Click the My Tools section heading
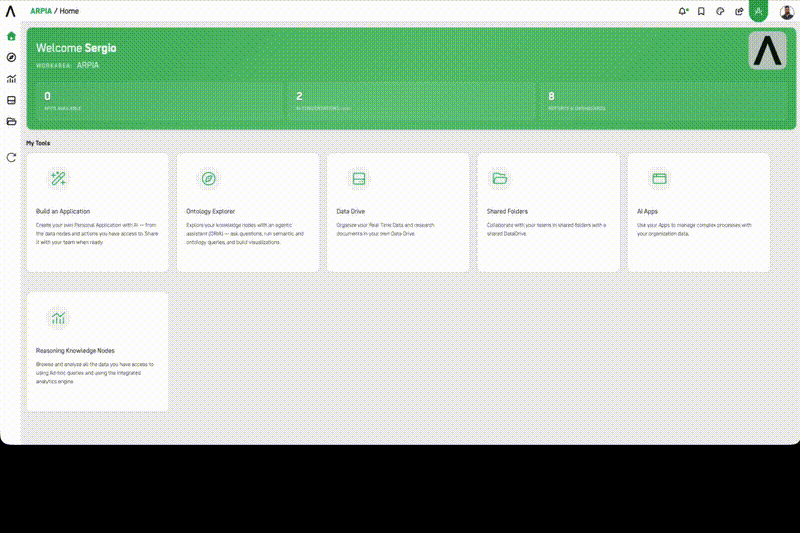 pyautogui.click(x=38, y=143)
